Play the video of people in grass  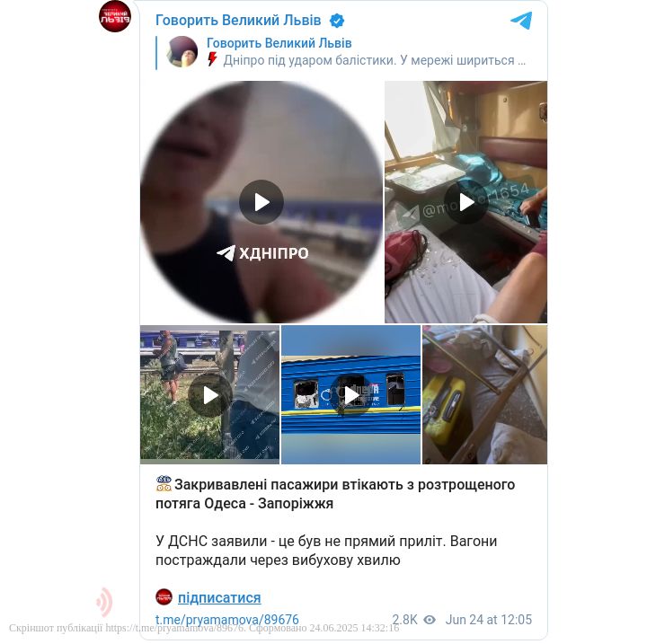coord(210,395)
